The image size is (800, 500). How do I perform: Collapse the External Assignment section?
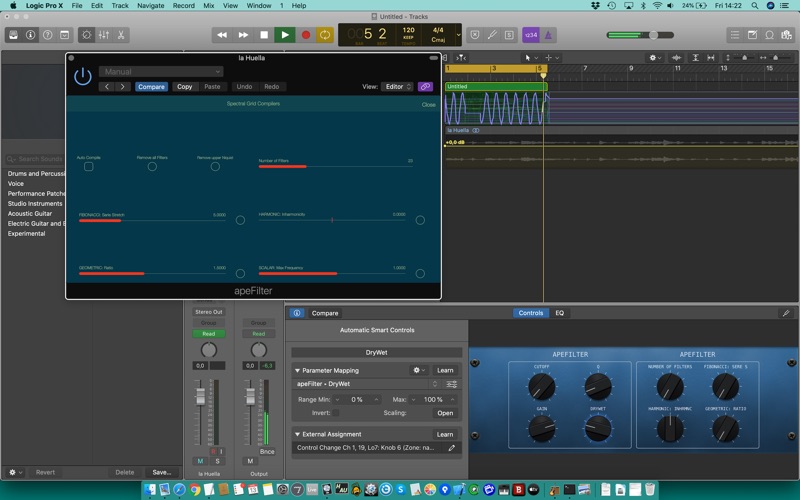click(297, 434)
